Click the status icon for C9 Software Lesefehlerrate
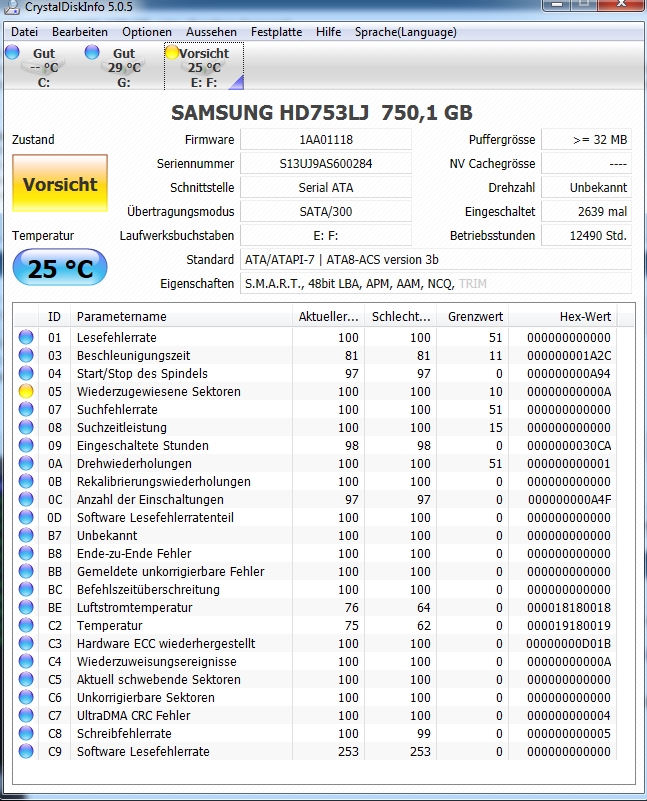The width and height of the screenshot is (647, 801). point(26,751)
